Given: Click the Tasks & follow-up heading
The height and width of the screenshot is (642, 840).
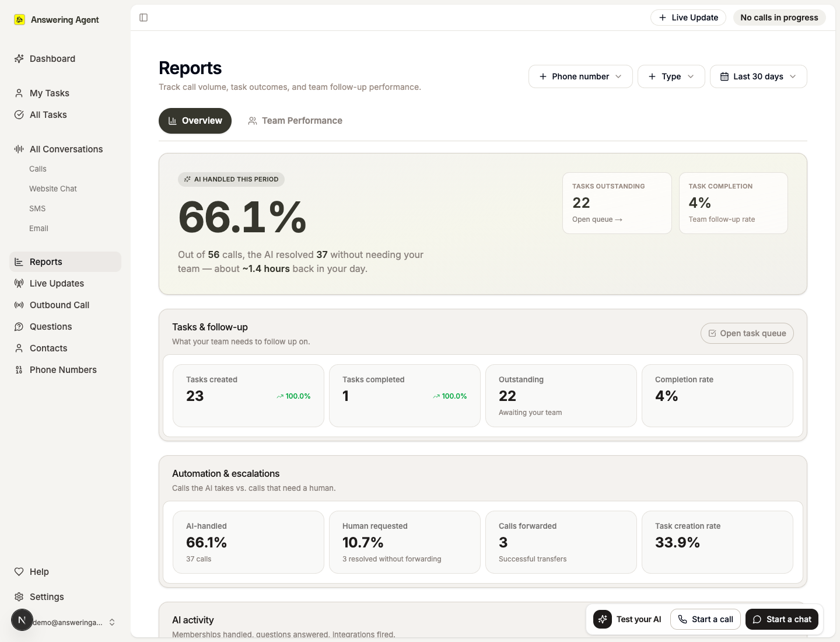Looking at the screenshot, I should [210, 327].
